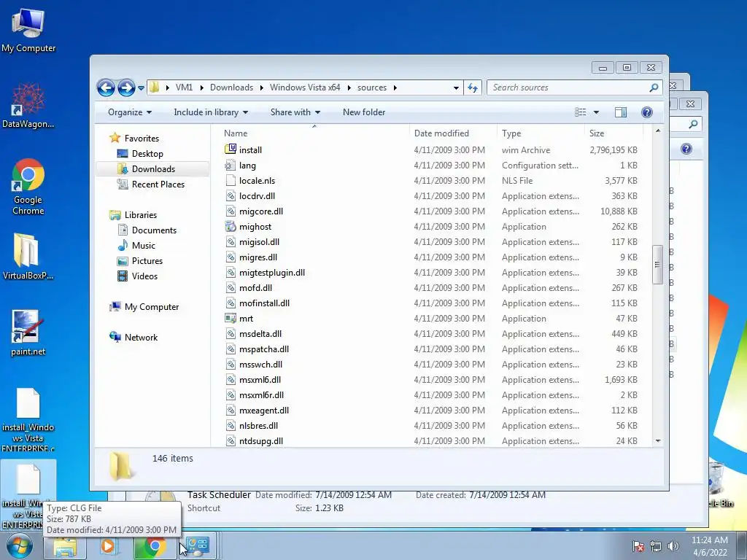The width and height of the screenshot is (747, 560).
Task: Select paint.net desktop shortcut
Action: (x=28, y=332)
